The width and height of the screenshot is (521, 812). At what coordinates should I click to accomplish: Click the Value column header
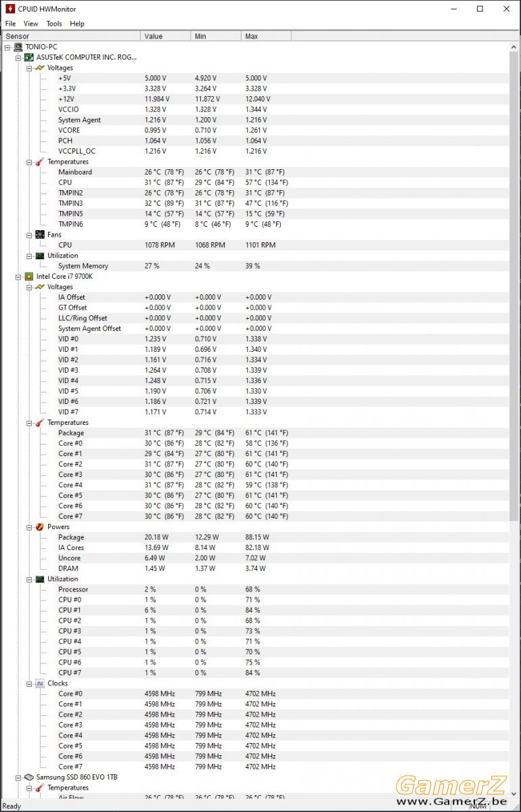(166, 36)
